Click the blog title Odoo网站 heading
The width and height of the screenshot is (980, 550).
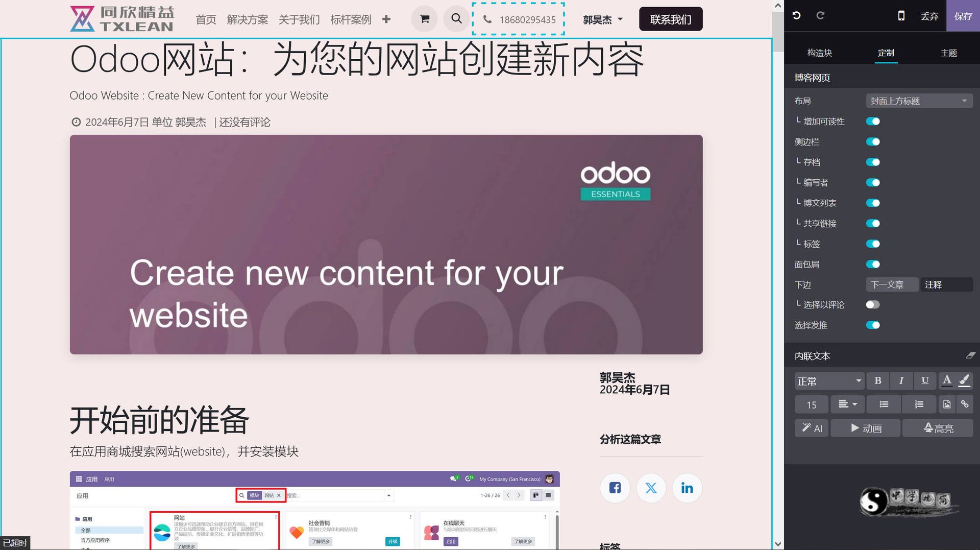point(356,59)
